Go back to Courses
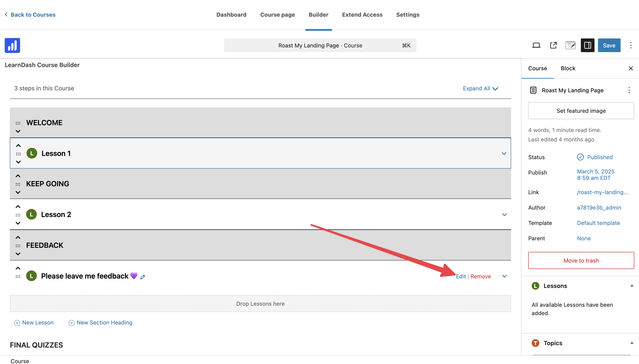 [30, 15]
